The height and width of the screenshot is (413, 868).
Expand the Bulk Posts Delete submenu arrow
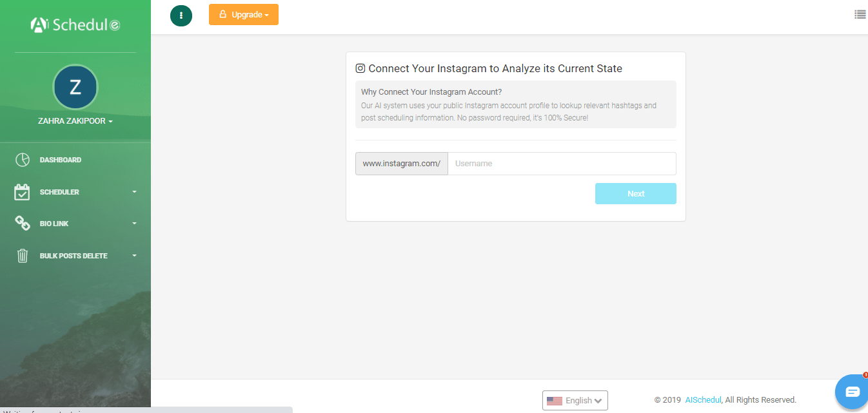tap(134, 256)
